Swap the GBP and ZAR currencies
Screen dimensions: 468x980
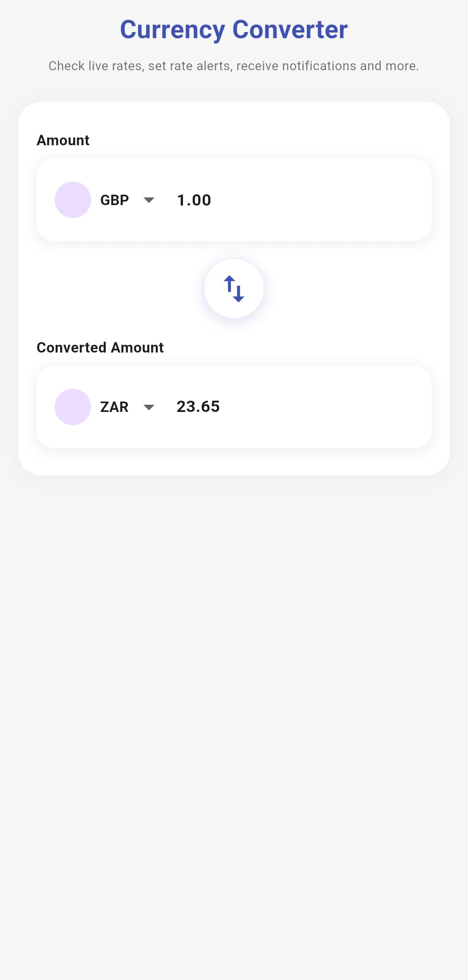(x=234, y=289)
